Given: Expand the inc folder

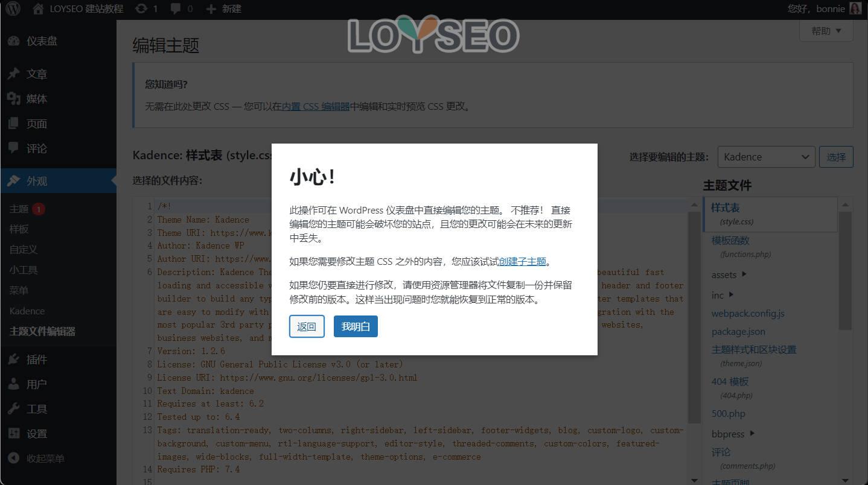Looking at the screenshot, I should 723,295.
